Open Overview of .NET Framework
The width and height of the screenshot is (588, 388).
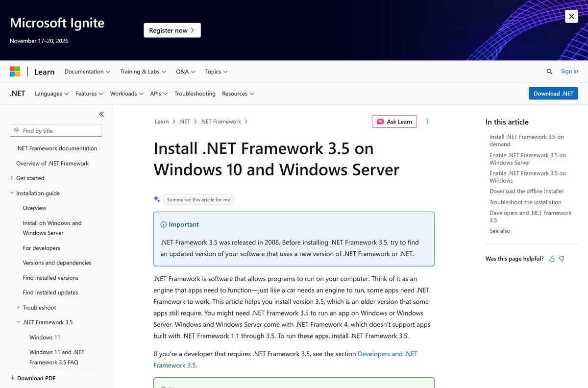click(52, 164)
